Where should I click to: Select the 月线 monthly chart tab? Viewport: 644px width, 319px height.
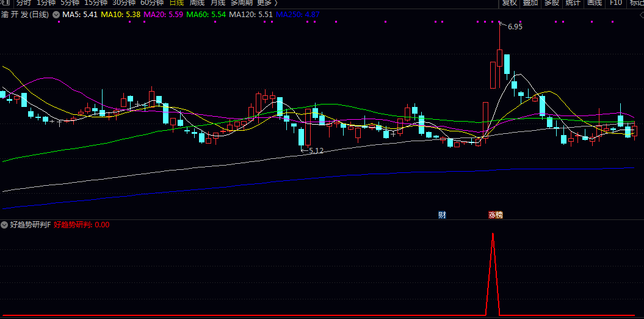218,2
